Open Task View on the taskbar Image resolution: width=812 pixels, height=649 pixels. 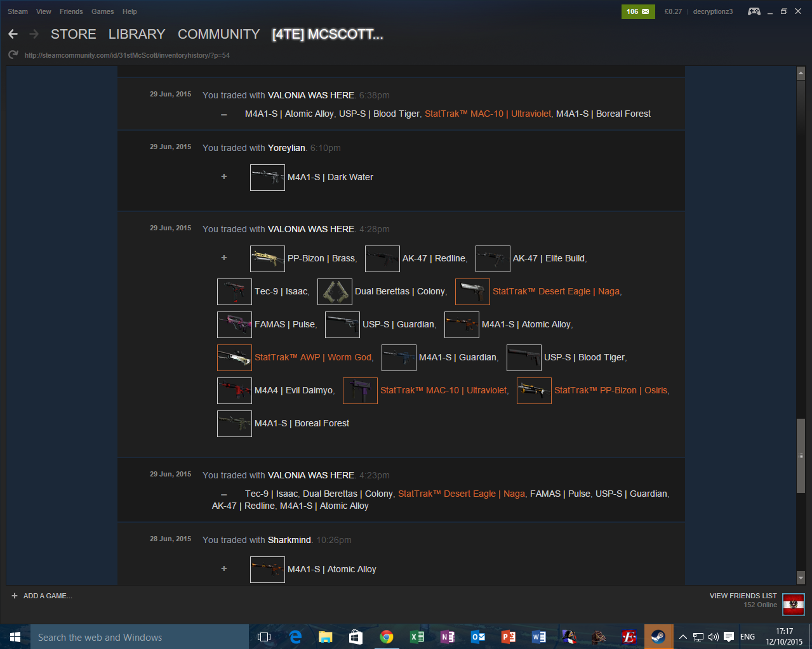[264, 637]
